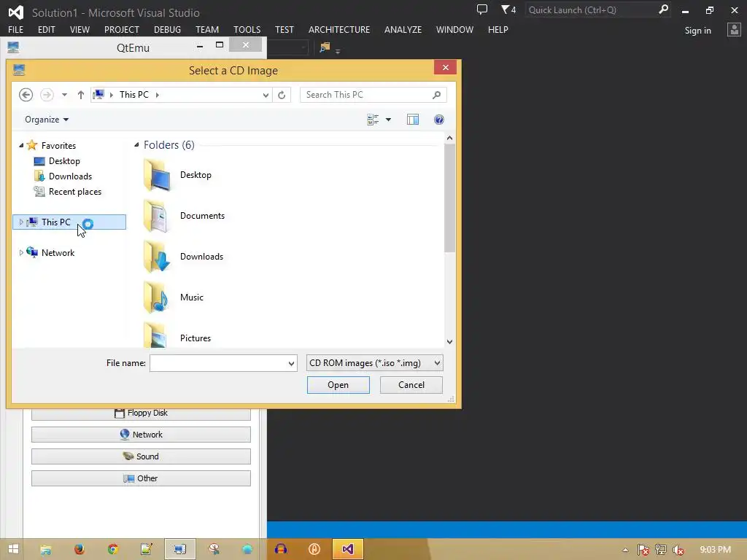747x560 pixels.
Task: Collapse the Folders (6) group
Action: [x=136, y=145]
